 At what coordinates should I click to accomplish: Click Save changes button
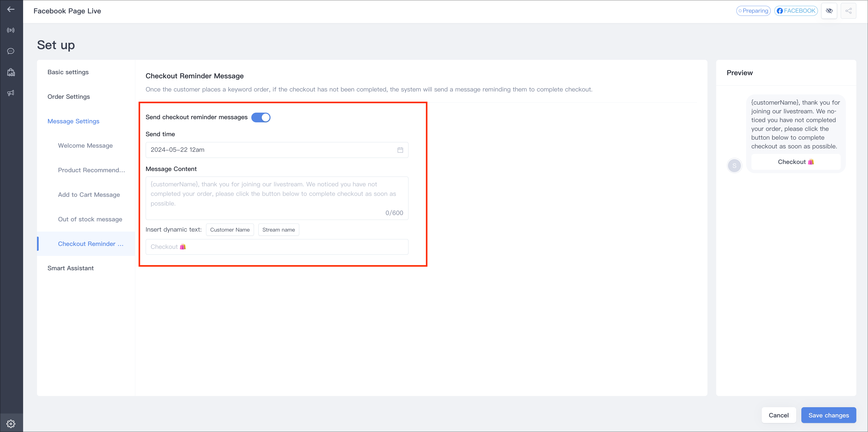(x=829, y=415)
